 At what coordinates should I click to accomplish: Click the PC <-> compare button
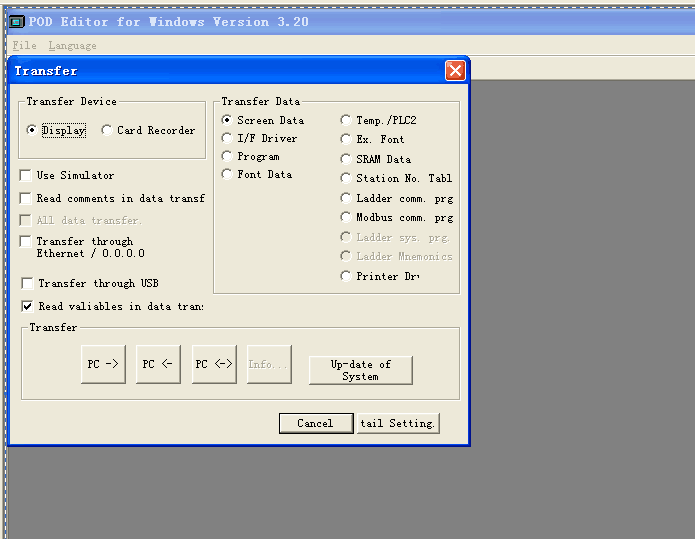click(x=214, y=364)
